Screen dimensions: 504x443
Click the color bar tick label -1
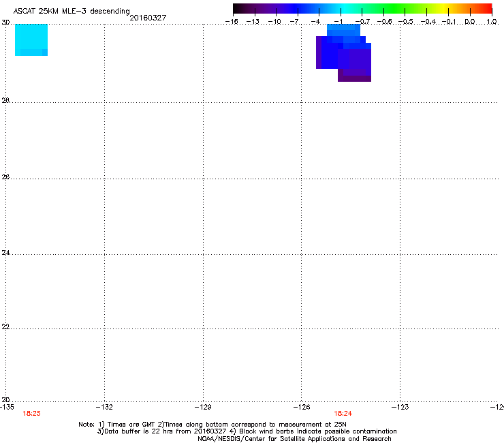coord(338,22)
